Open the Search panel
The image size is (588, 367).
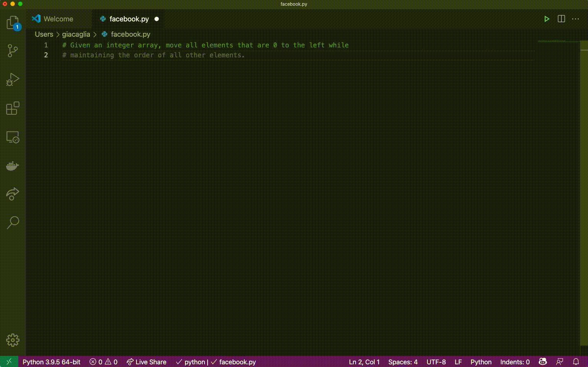tap(13, 222)
